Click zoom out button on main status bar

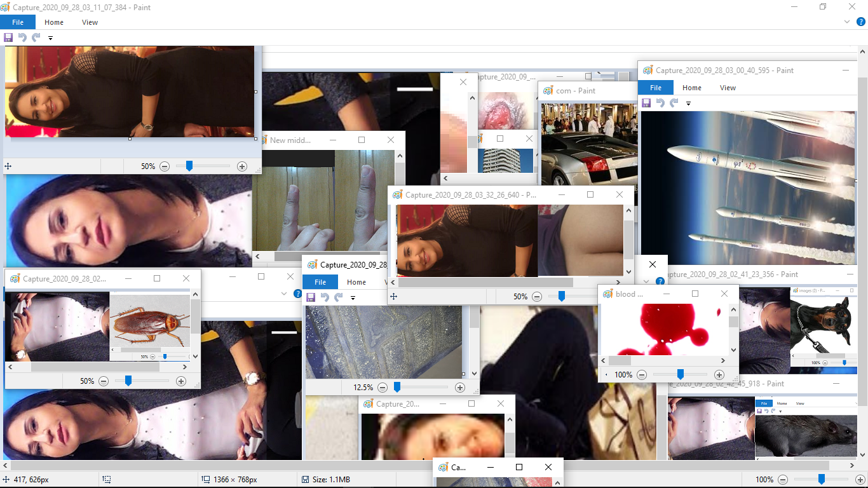click(783, 480)
